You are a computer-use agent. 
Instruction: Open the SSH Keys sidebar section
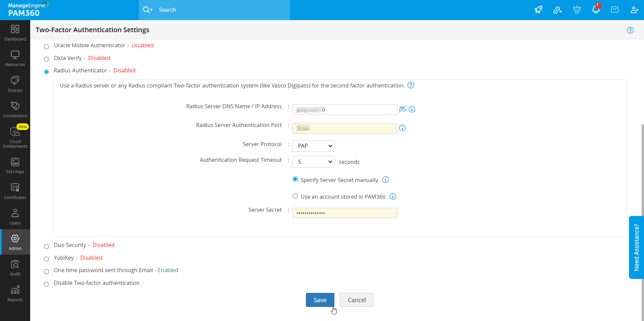pos(15,166)
